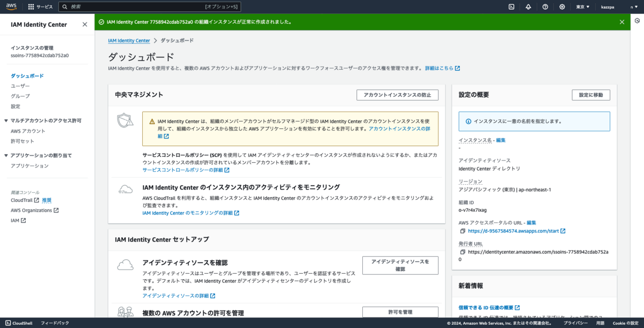The width and height of the screenshot is (644, 328).
Task: Click the info icon at right edge
Action: [x=637, y=21]
